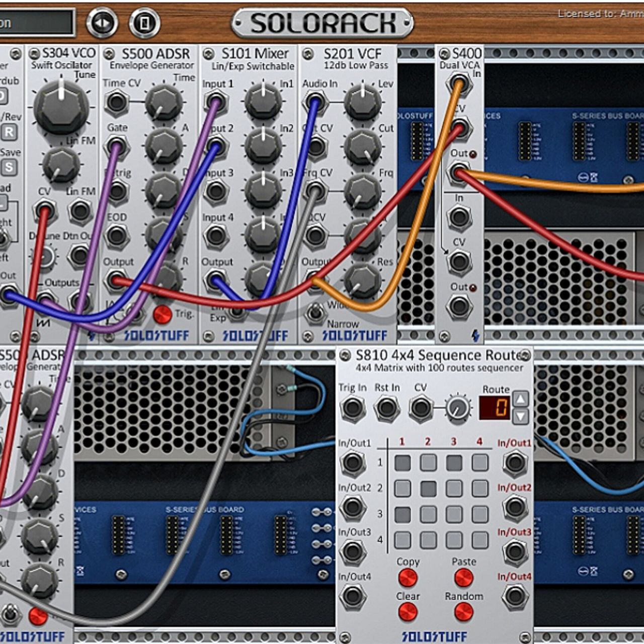Click the S101 Mixer Input 3 jack
Viewport: 644px width, 644px height.
[x=216, y=191]
